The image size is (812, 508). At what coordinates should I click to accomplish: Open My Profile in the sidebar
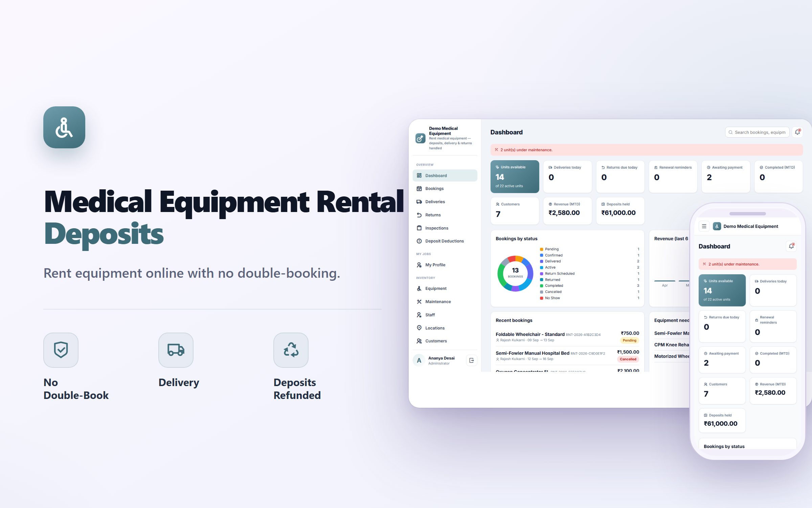pos(445,265)
